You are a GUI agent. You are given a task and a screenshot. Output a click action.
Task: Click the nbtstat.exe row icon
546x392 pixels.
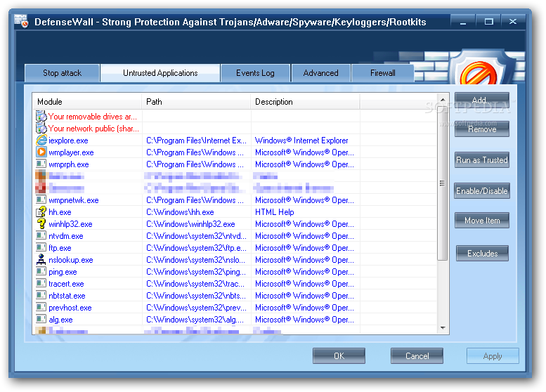coord(41,295)
